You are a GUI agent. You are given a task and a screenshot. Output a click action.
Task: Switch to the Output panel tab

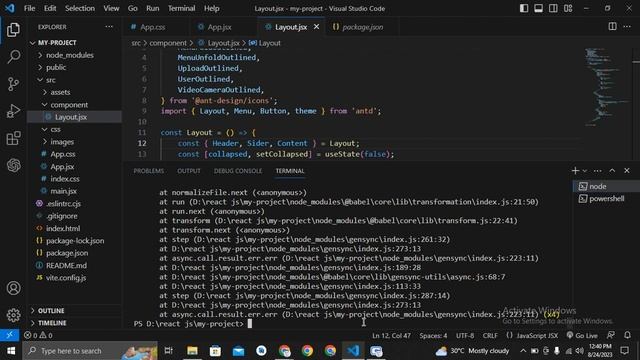[x=189, y=171]
